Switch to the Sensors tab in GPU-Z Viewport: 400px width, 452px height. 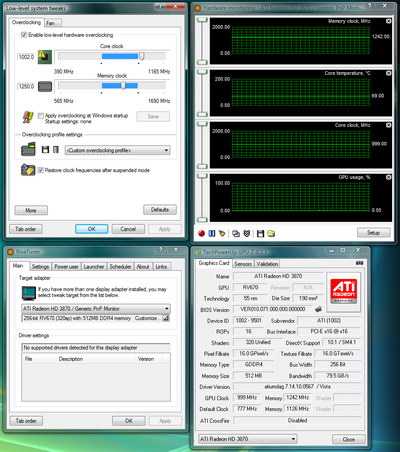tap(243, 264)
